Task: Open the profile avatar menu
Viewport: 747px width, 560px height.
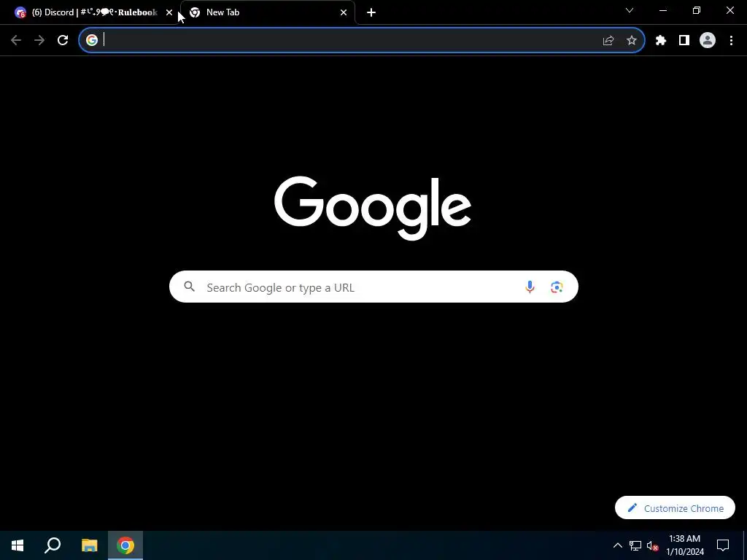Action: (708, 41)
